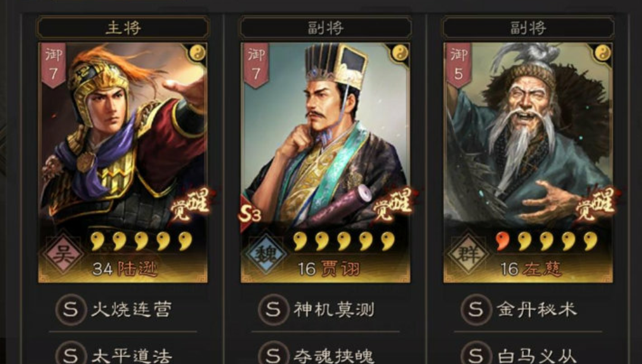Click the red star on 左慈's card
The height and width of the screenshot is (364, 642).
tap(503, 241)
